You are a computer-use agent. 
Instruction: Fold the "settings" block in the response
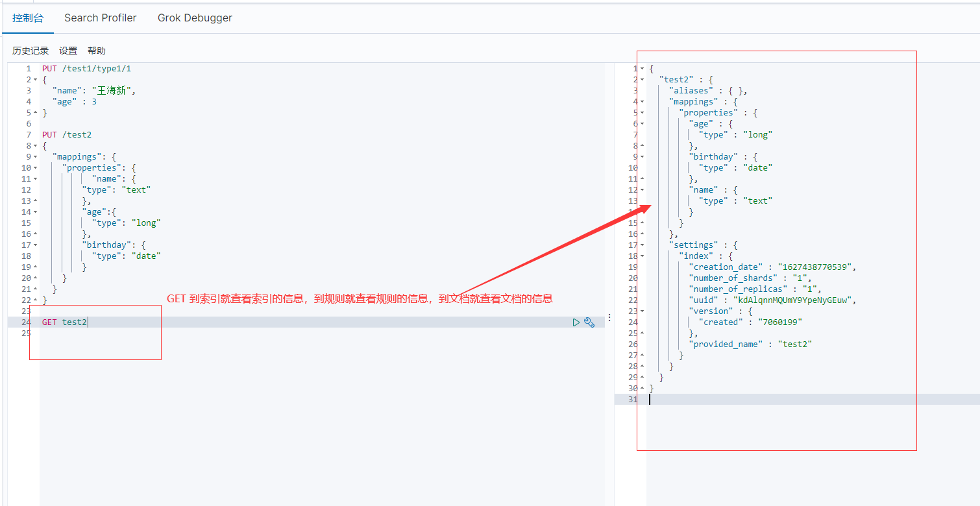(643, 245)
